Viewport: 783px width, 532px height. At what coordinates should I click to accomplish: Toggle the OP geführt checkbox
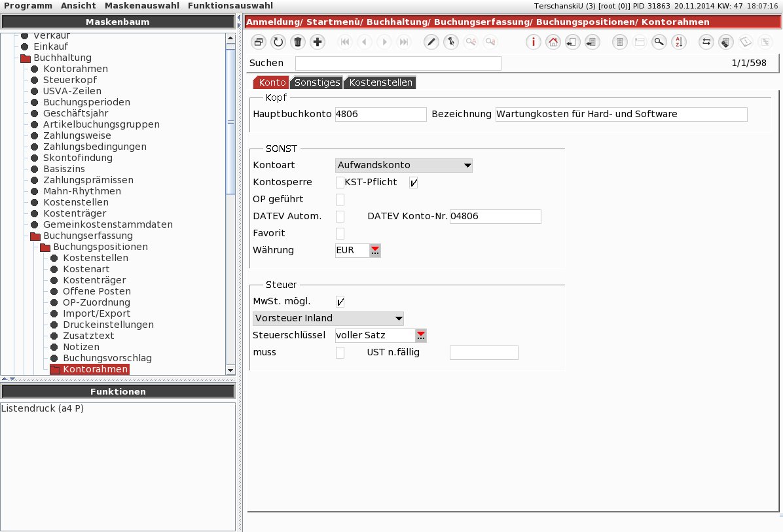coord(340,199)
